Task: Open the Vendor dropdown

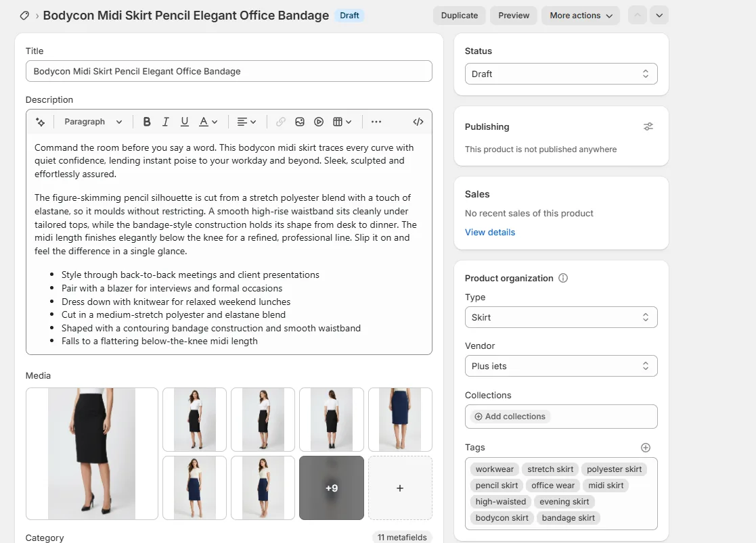Action: pos(561,367)
